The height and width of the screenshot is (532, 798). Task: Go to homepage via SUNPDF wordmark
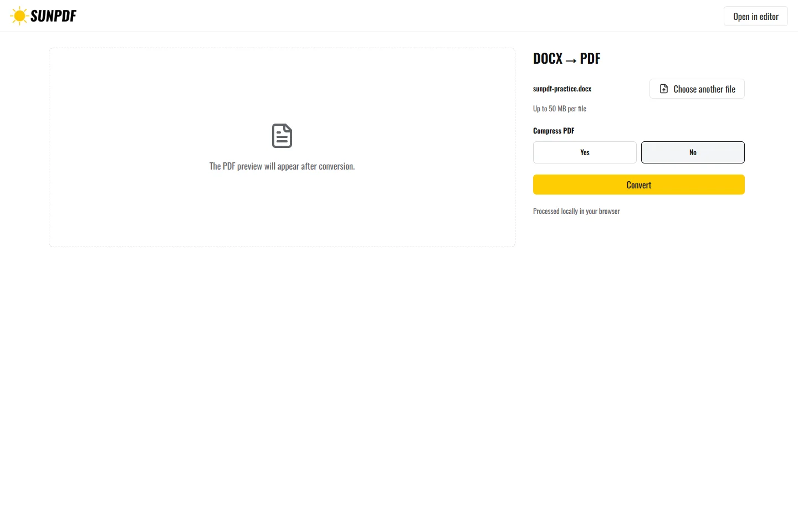[x=53, y=16]
